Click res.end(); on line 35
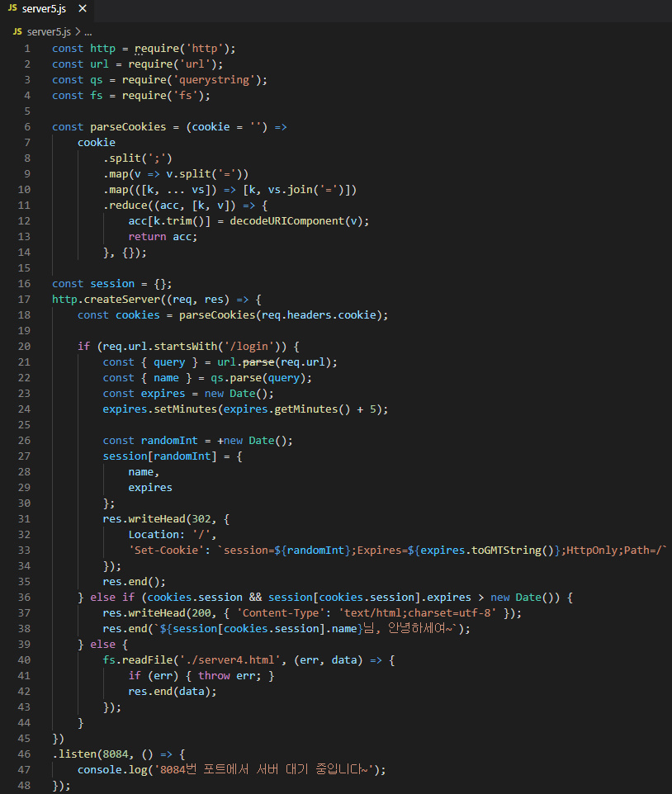 135,583
